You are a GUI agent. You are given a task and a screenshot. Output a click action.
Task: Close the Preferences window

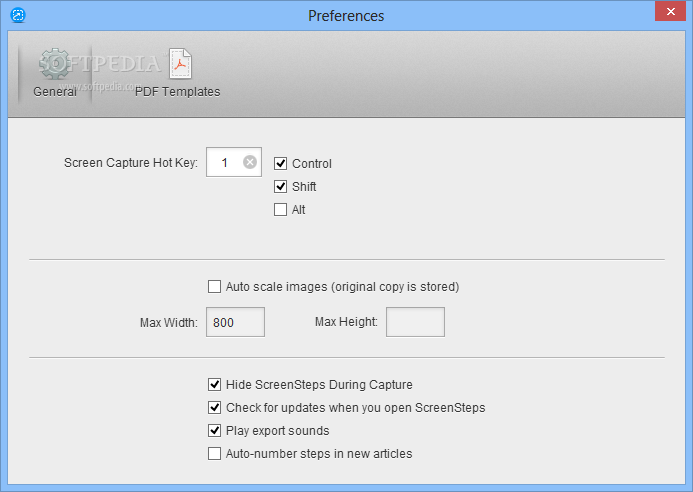(x=670, y=11)
